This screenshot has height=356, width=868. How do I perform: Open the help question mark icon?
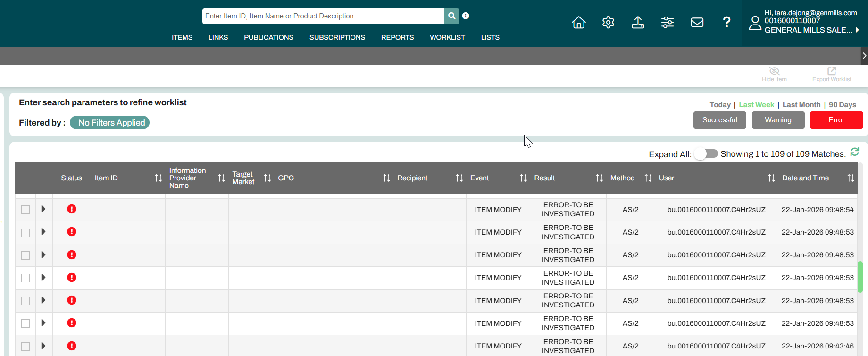727,22
